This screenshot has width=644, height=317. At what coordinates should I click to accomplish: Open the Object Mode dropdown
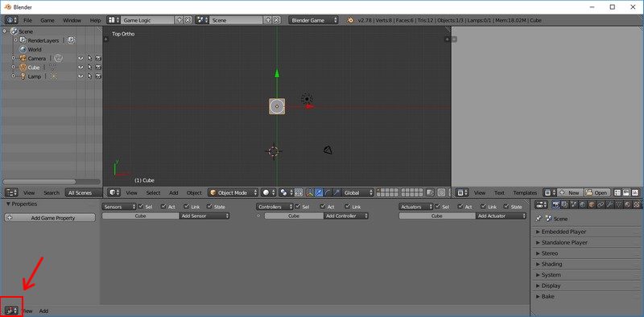(x=233, y=192)
